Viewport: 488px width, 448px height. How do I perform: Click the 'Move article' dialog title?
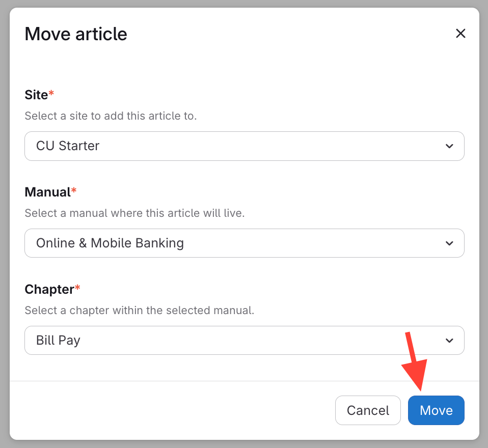tap(76, 34)
